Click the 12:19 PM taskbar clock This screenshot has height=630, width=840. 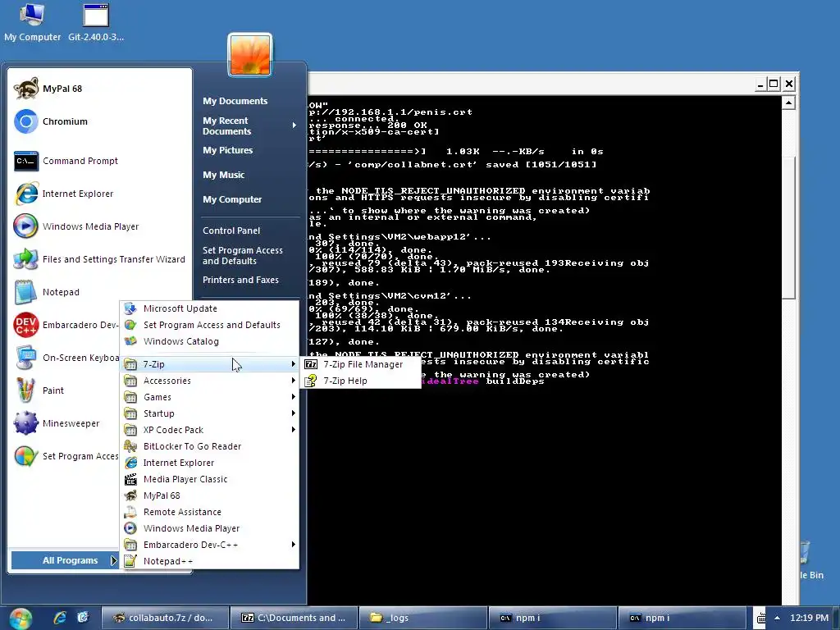pos(809,618)
